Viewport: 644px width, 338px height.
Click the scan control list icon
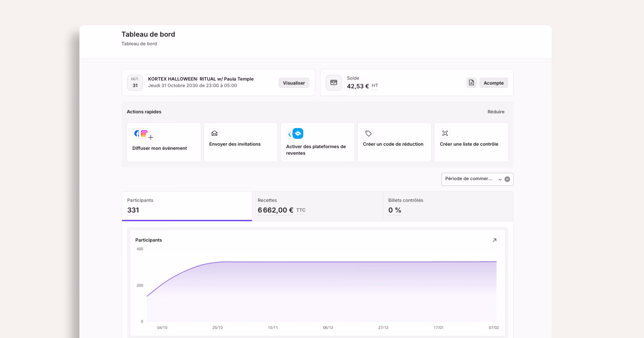click(x=445, y=133)
